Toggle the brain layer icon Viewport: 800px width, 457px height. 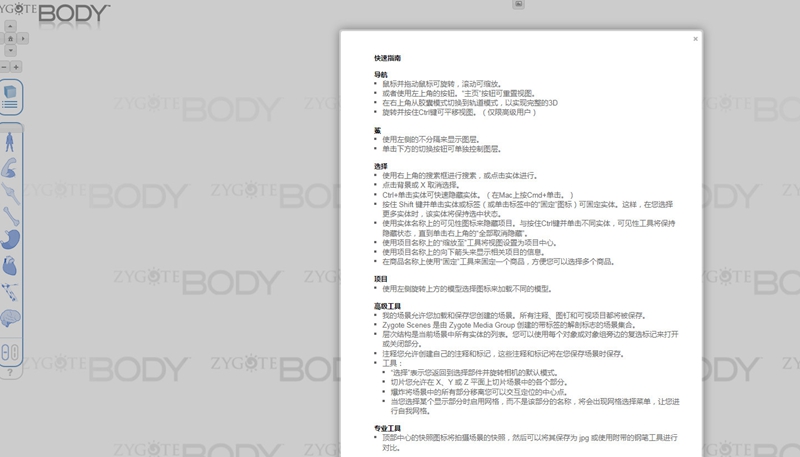click(10, 318)
